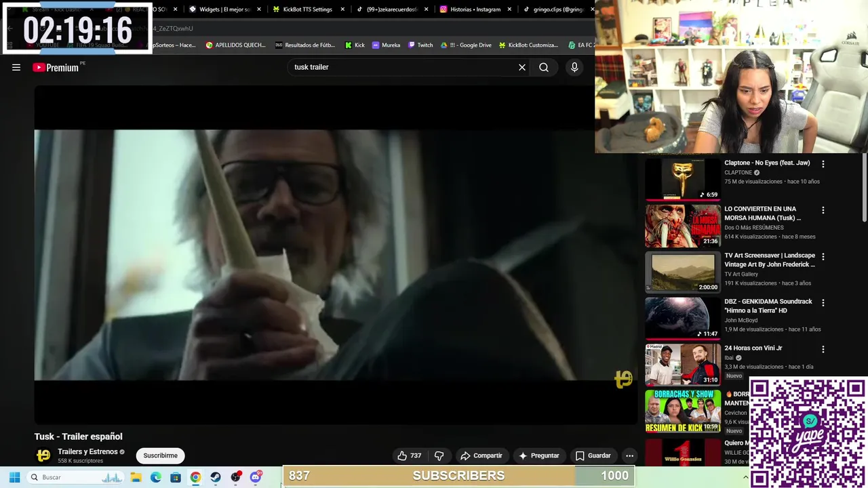This screenshot has width=868, height=488.
Task: Open Google Chrome from the taskbar
Action: (195, 477)
